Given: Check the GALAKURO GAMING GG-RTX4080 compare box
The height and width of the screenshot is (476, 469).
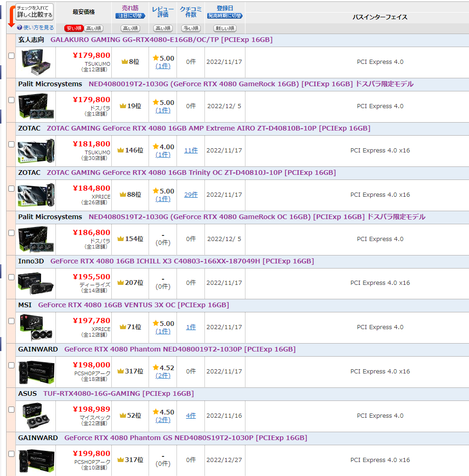Looking at the screenshot, I should pos(12,56).
